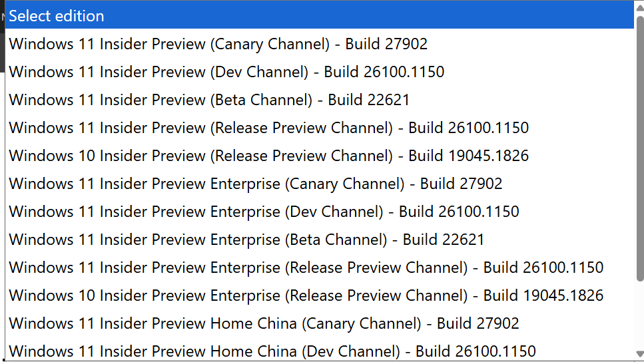Choose Windows 11 Insider Preview Canary Build 27902
The image size is (644, 362).
(x=320, y=44)
